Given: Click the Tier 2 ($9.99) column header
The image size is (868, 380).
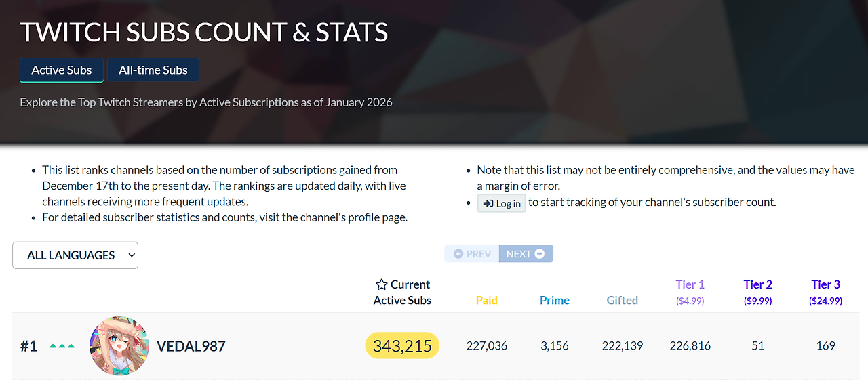Looking at the screenshot, I should [758, 292].
